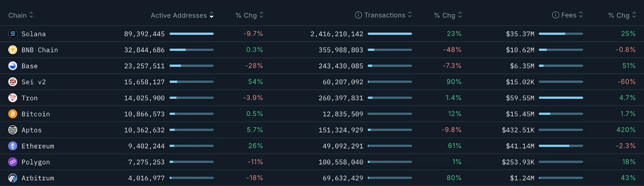Image resolution: width=644 pixels, height=186 pixels.
Task: Sort by Transactions column arrows
Action: [410, 15]
